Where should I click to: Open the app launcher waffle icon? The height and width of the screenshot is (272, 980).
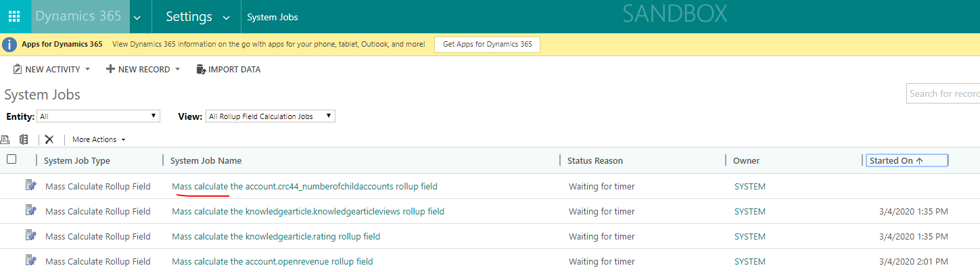[14, 17]
